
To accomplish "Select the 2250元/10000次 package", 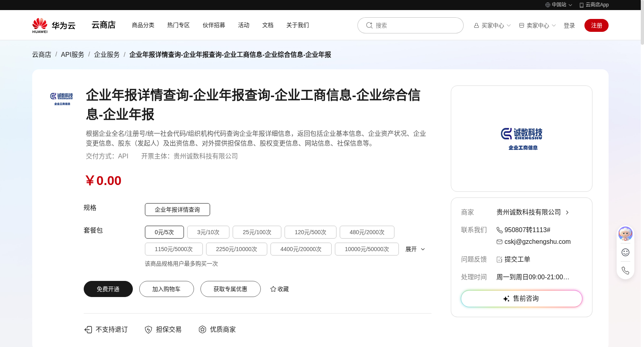I will [x=237, y=249].
